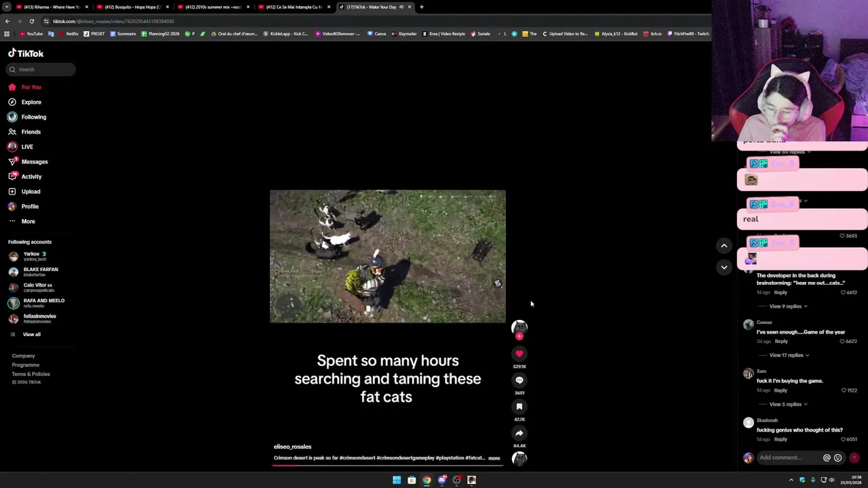Expand Terms & Policies footer section
This screenshot has height=488, width=868.
[31, 374]
